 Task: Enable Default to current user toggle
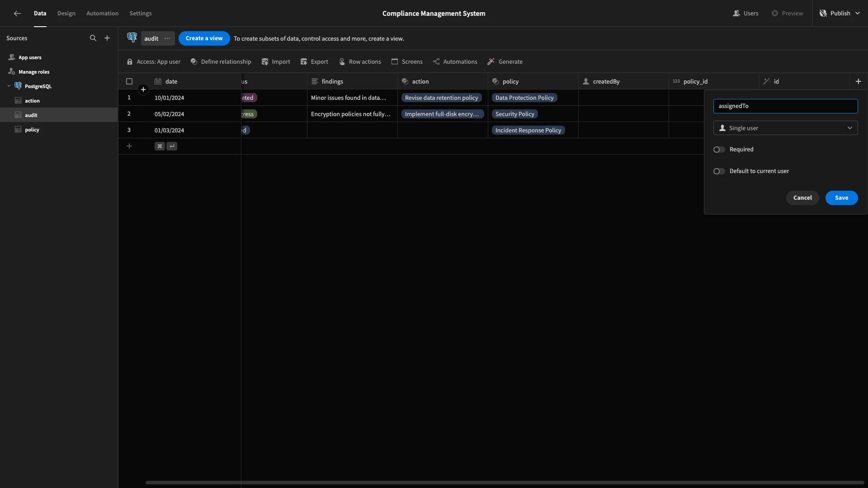pos(719,171)
